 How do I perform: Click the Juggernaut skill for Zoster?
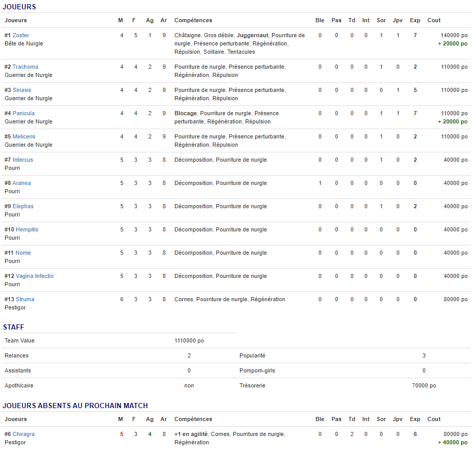(252, 35)
